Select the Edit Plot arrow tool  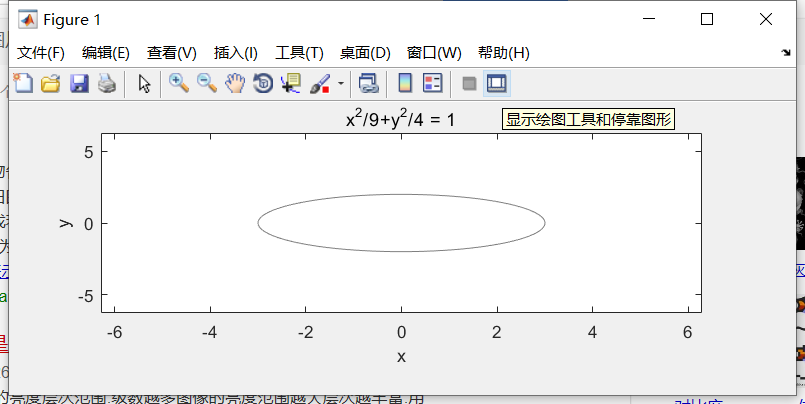[x=145, y=83]
